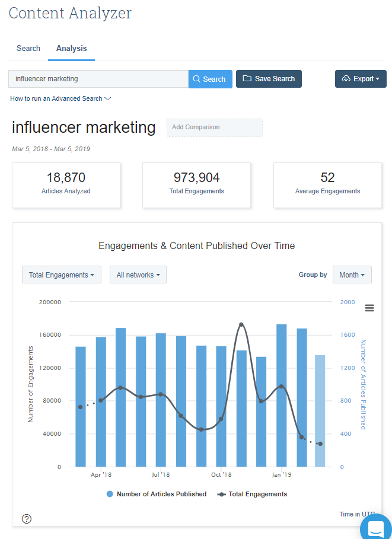The image size is (392, 539).
Task: Click the help question mark icon
Action: click(x=27, y=519)
